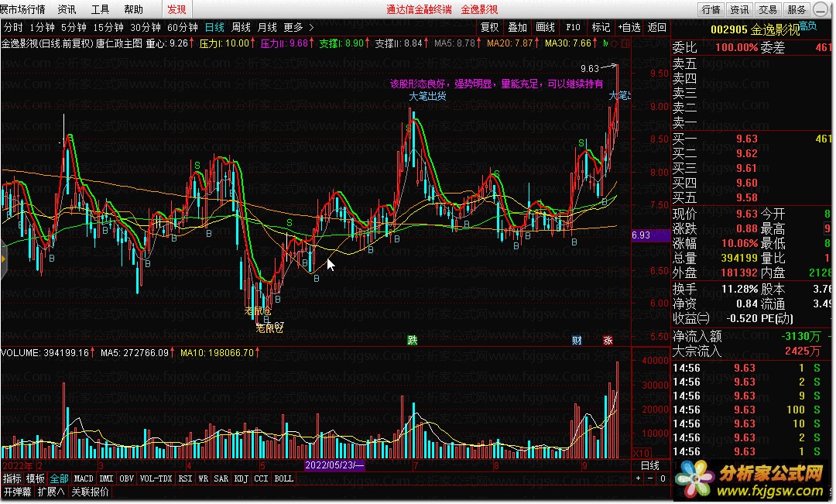Switch sub-chart to VOL-TDX indicator
The width and height of the screenshot is (836, 504).
point(156,479)
